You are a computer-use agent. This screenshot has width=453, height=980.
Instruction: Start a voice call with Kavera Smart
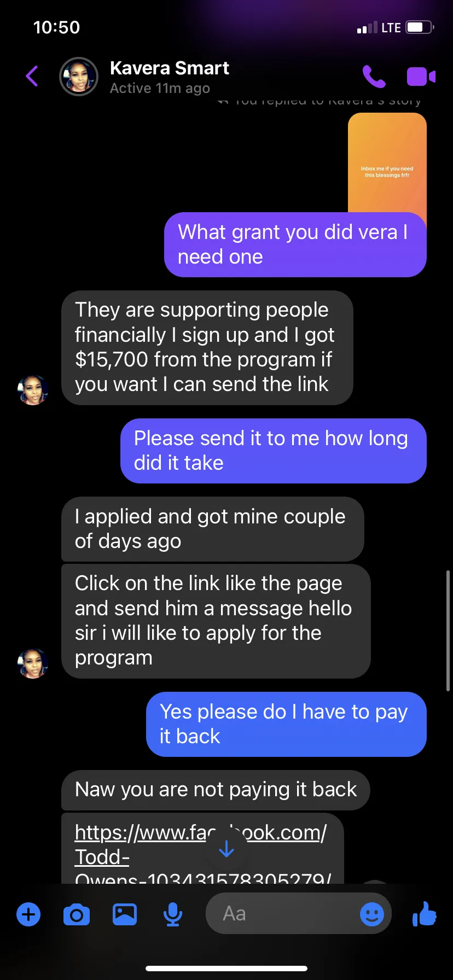[x=374, y=77]
